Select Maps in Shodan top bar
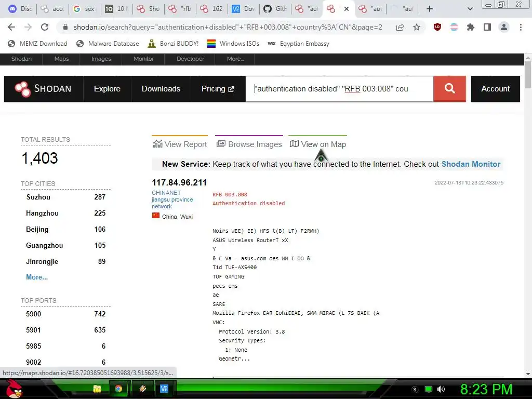This screenshot has height=399, width=532. point(61,59)
